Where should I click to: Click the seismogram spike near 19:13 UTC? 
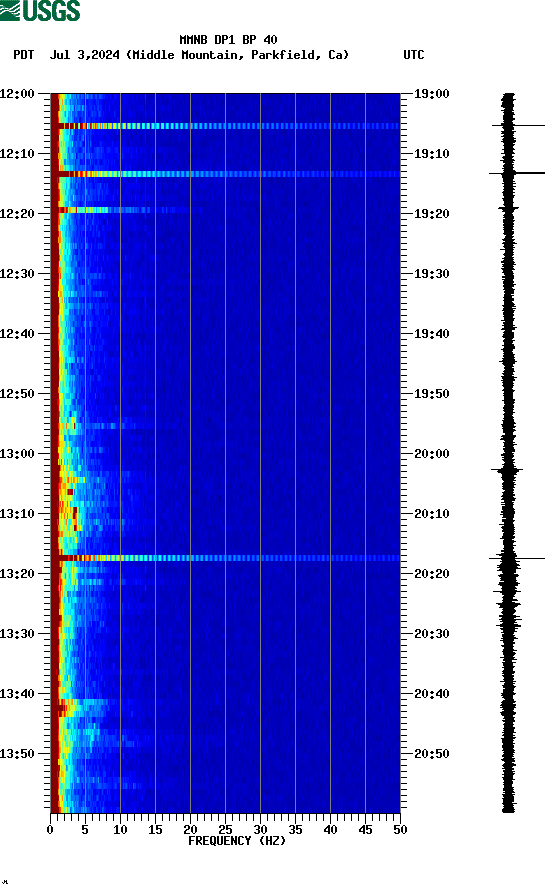tap(517, 173)
